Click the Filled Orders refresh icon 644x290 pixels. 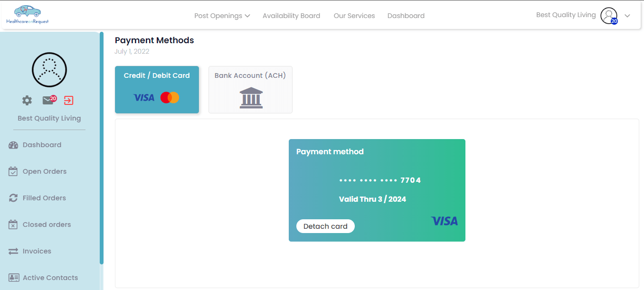click(x=13, y=198)
